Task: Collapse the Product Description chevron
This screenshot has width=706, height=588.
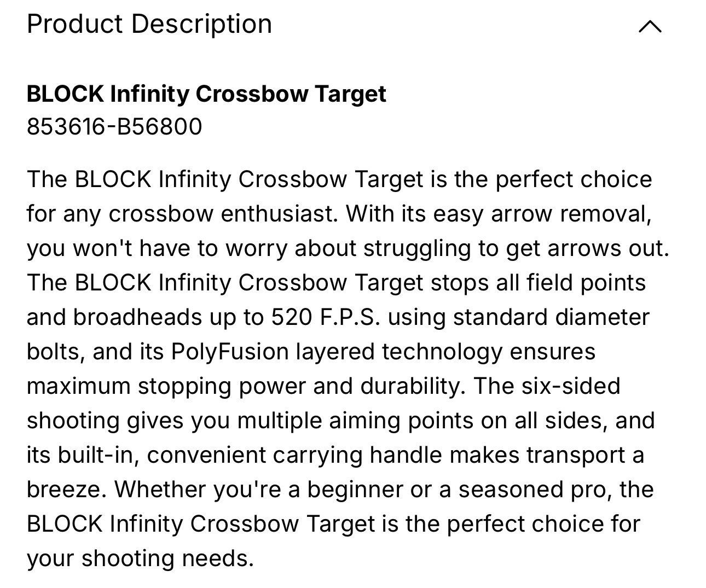Action: [650, 26]
